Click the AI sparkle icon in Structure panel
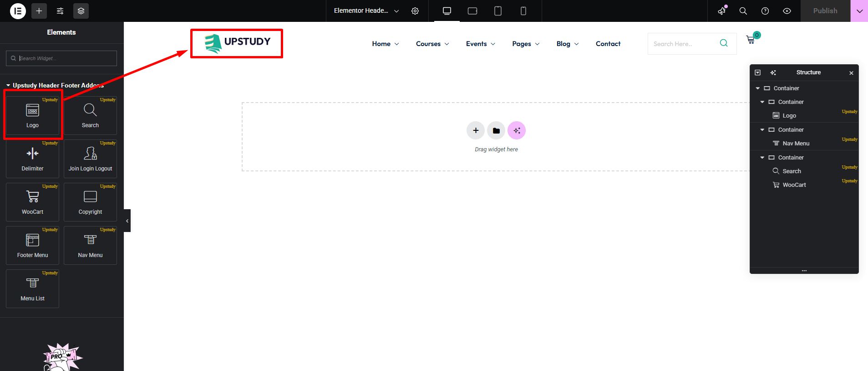 pos(773,72)
